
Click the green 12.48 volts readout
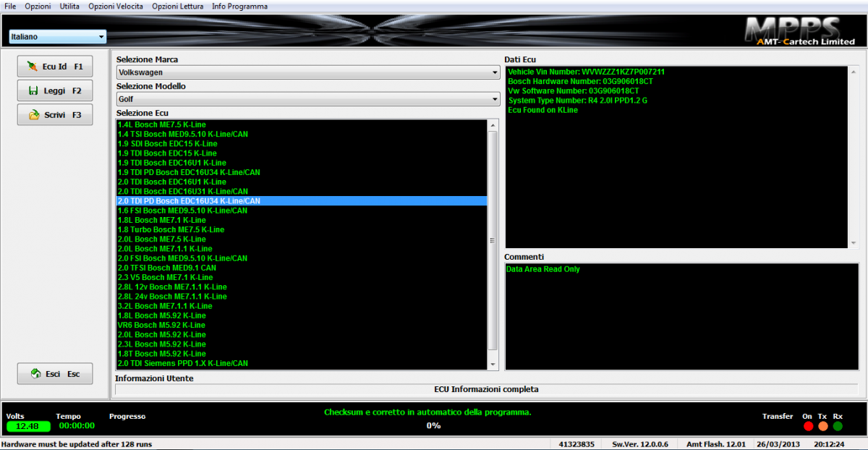click(27, 426)
